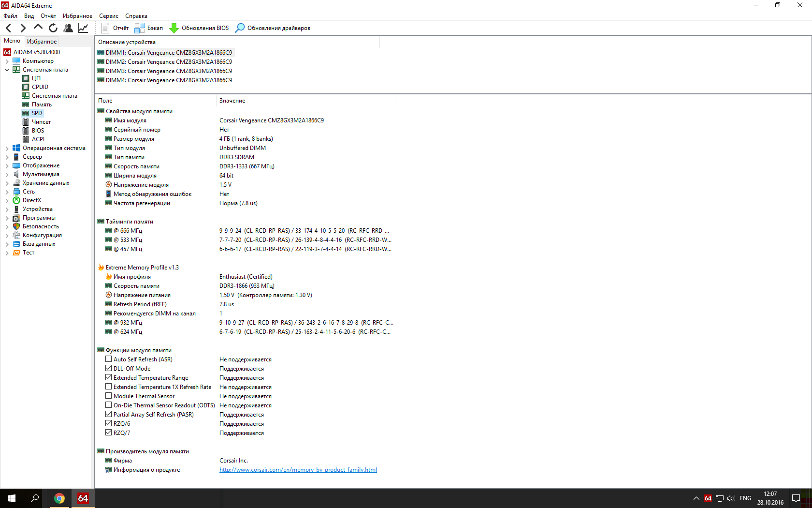812x508 pixels.
Task: Toggle the RZQ/7 checkbox
Action: 109,433
